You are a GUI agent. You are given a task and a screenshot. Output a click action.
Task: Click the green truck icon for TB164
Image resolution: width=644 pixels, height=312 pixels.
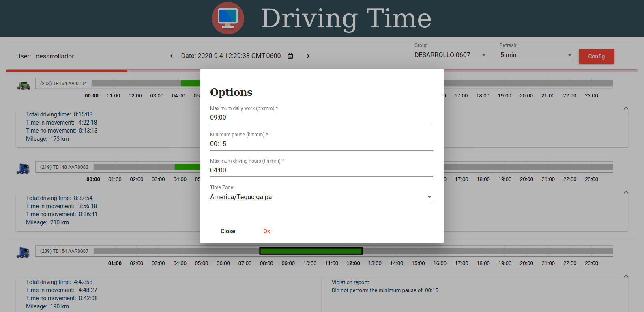click(24, 85)
